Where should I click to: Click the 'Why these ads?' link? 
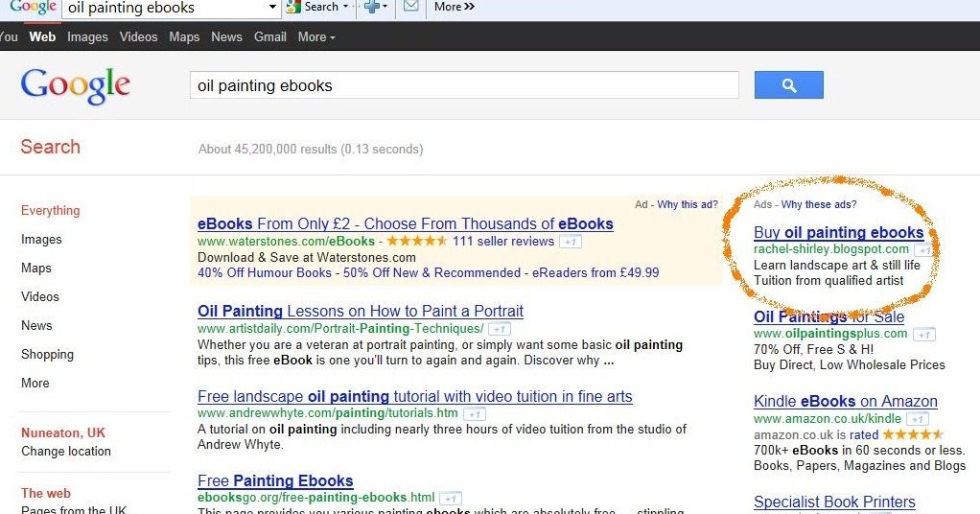(x=819, y=204)
